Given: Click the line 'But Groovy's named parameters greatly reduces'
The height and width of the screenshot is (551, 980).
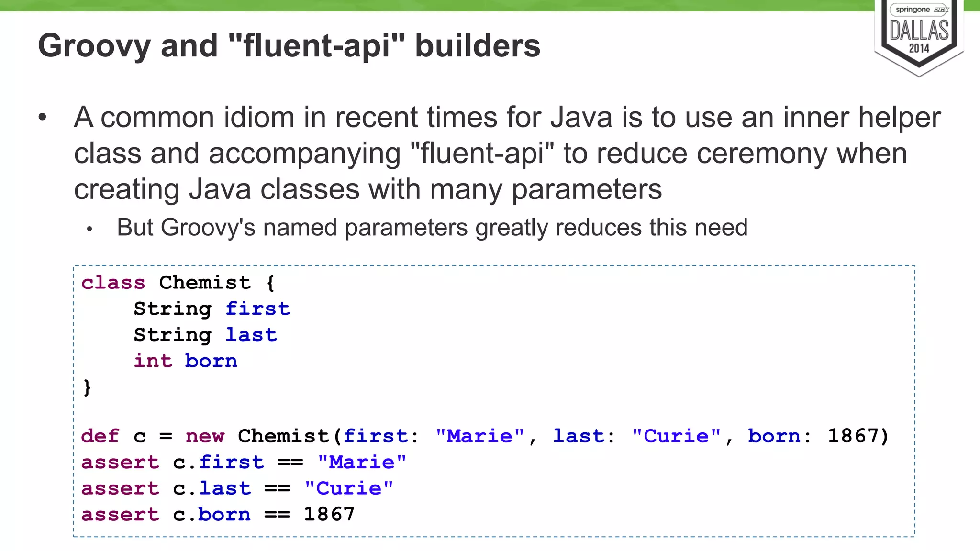Looking at the screenshot, I should 432,228.
